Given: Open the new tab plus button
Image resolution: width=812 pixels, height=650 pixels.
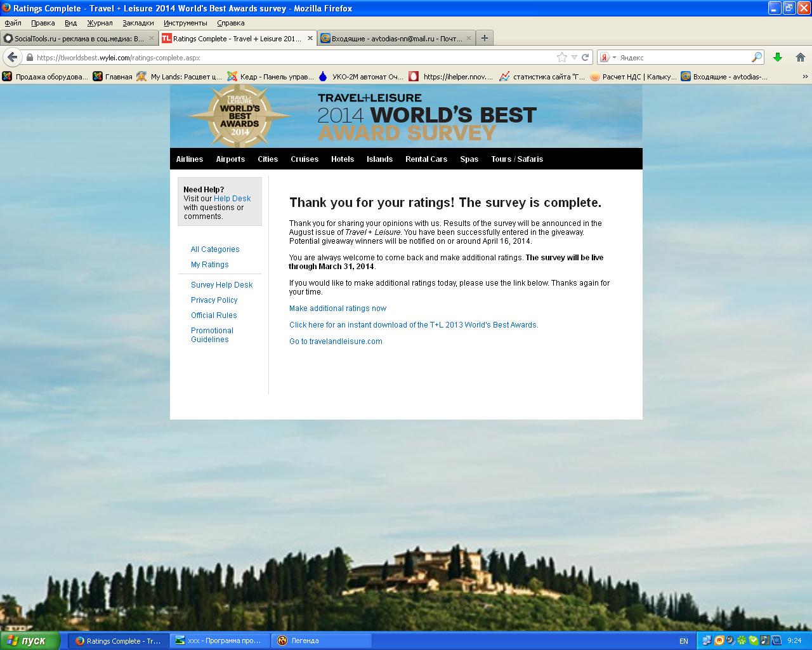Looking at the screenshot, I should (x=485, y=38).
